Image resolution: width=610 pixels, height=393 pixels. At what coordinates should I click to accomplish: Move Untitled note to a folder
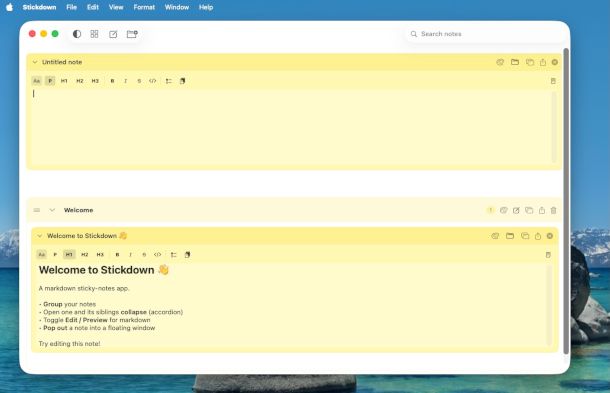coord(515,62)
